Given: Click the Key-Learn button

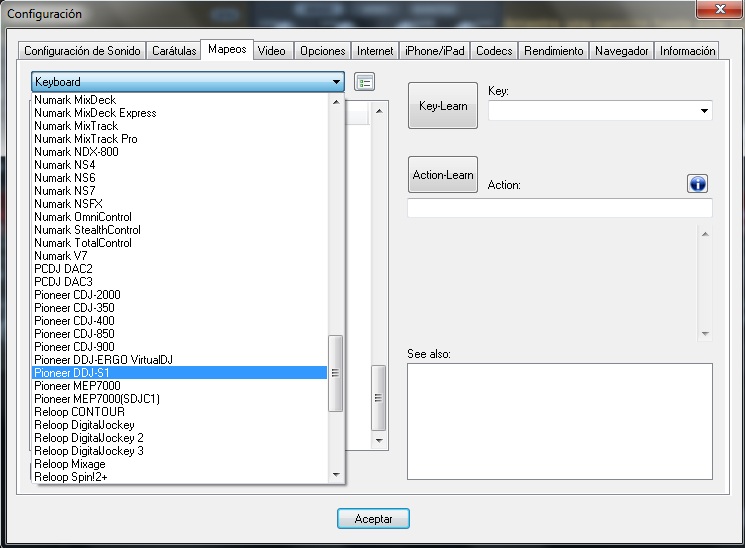Looking at the screenshot, I should [443, 106].
